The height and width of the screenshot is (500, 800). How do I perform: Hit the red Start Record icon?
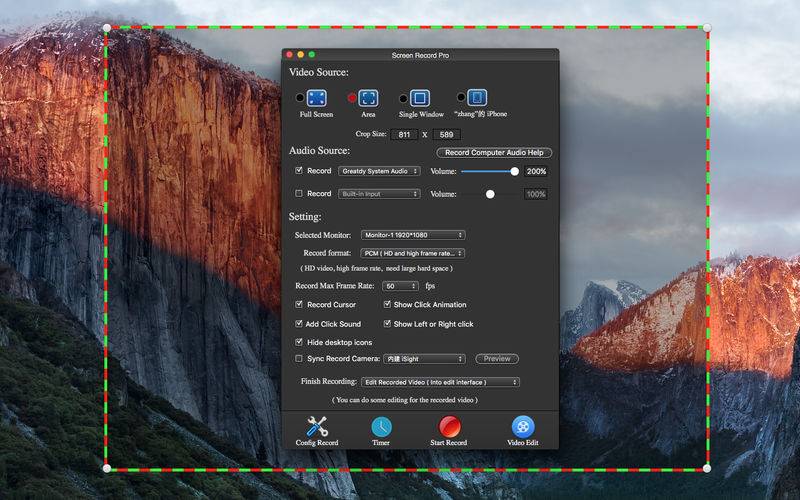coord(449,427)
